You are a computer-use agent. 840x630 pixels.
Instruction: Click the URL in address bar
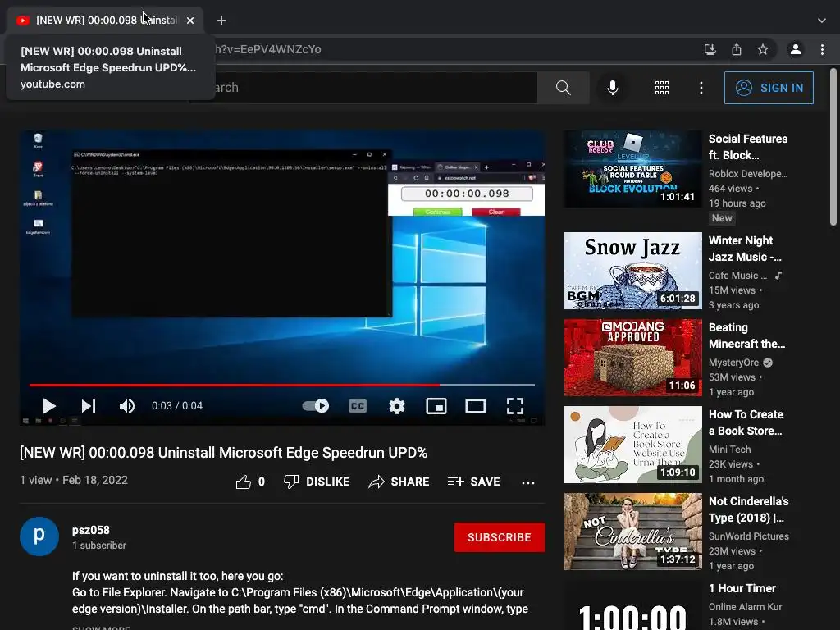coord(268,50)
